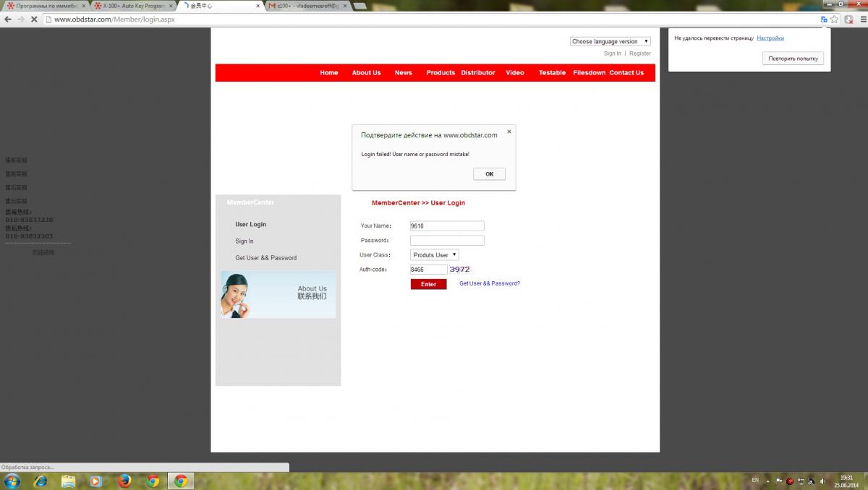Viewport: 868px width, 490px height.
Task: Open the Windows Start menu
Action: pos(12,481)
